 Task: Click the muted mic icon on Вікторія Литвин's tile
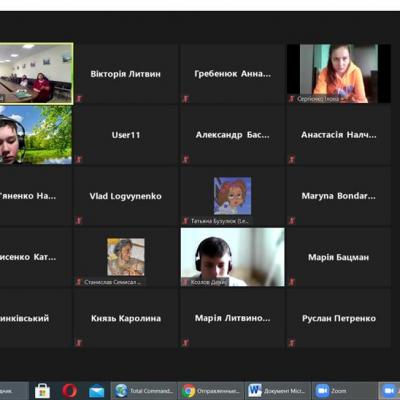pyautogui.click(x=79, y=99)
